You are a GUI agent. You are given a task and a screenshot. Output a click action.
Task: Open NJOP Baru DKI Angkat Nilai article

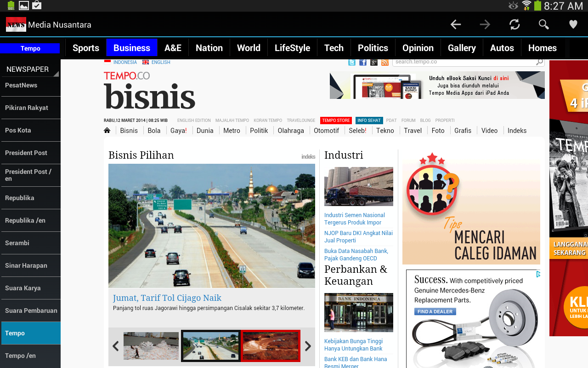point(358,236)
